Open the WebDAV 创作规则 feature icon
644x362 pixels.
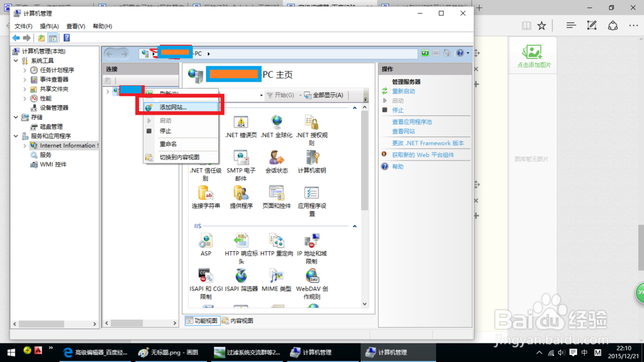click(312, 284)
